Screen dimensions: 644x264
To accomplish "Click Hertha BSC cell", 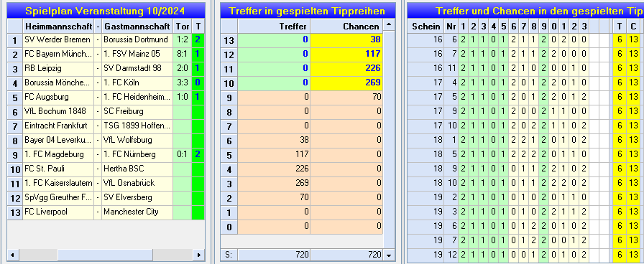I will (x=137, y=169).
